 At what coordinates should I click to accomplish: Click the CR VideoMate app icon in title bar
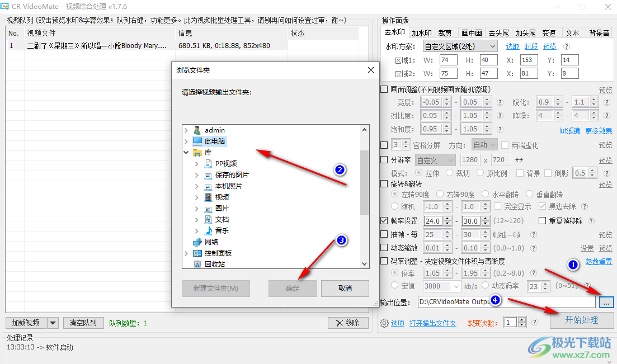click(x=4, y=7)
